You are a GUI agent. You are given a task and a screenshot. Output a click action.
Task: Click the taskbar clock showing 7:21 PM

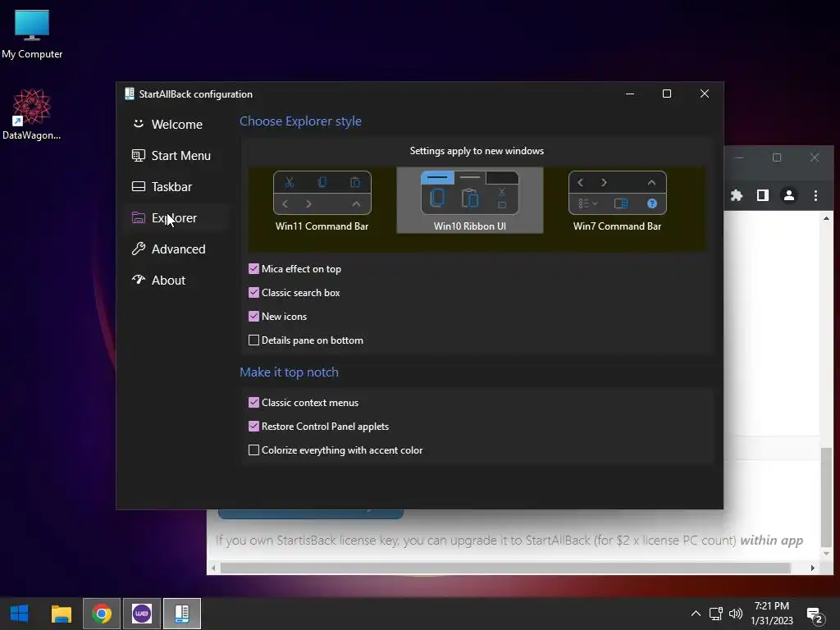point(771,614)
